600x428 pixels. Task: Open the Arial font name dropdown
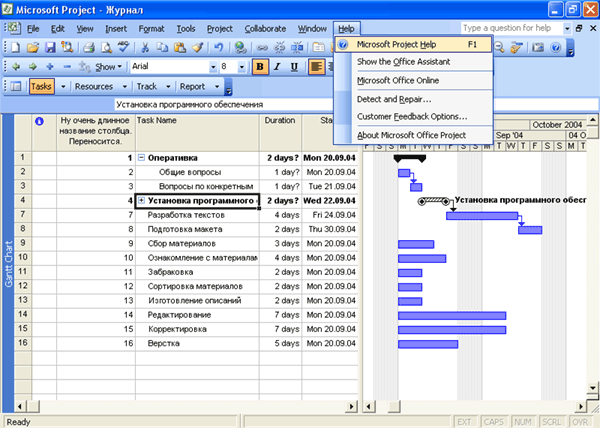[213, 67]
